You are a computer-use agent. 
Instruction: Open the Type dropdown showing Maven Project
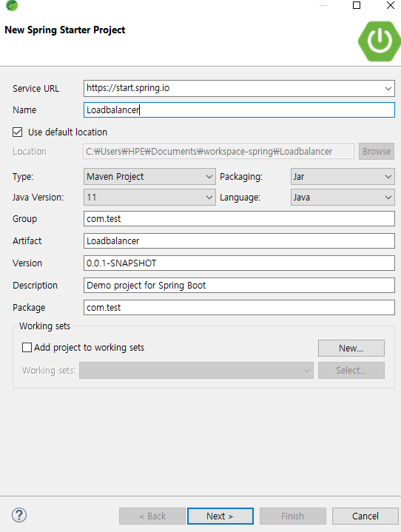click(x=149, y=177)
